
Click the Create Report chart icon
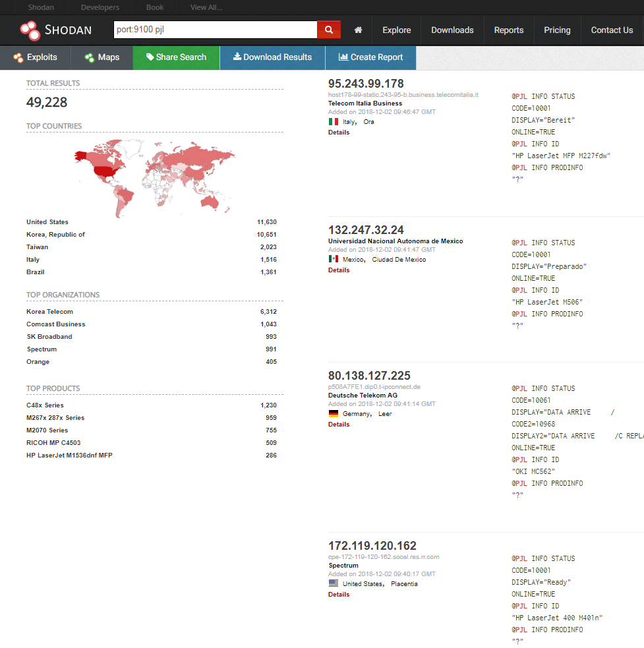click(x=343, y=57)
